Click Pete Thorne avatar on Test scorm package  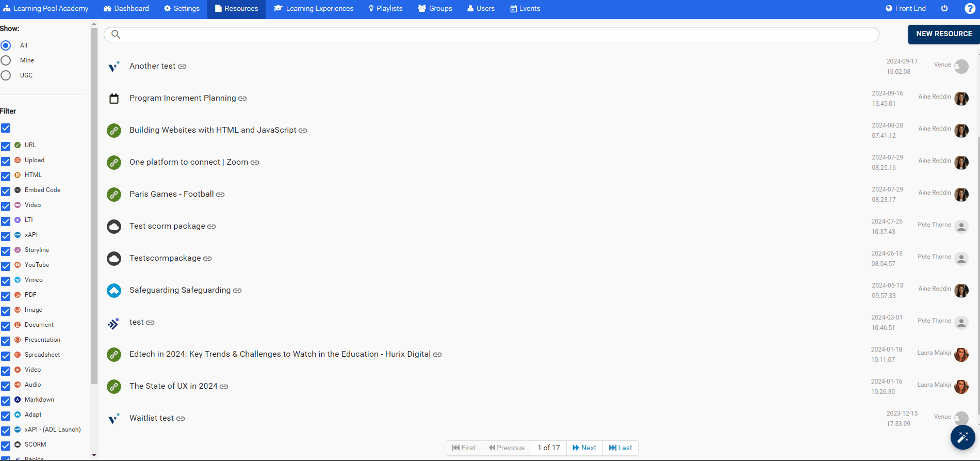pyautogui.click(x=961, y=227)
